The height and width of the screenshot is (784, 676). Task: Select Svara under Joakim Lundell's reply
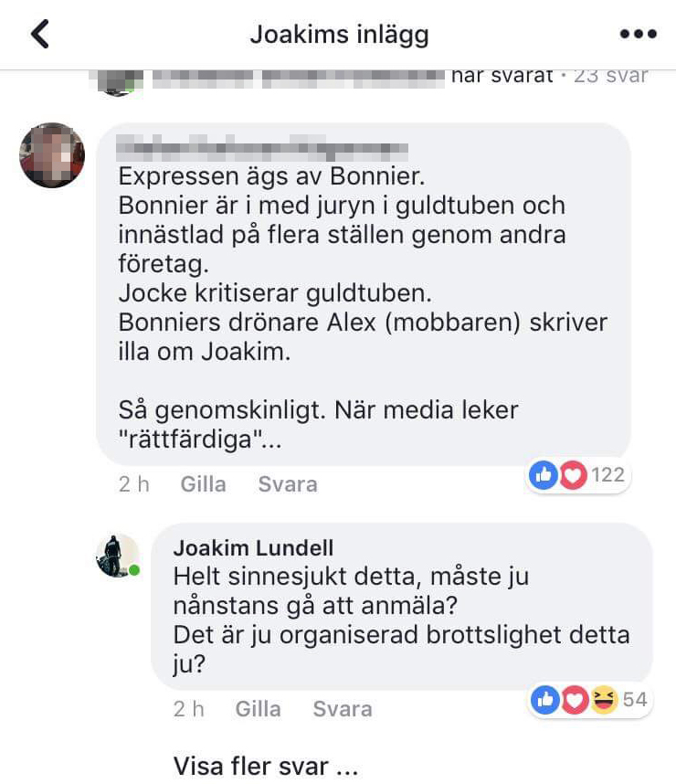click(343, 708)
